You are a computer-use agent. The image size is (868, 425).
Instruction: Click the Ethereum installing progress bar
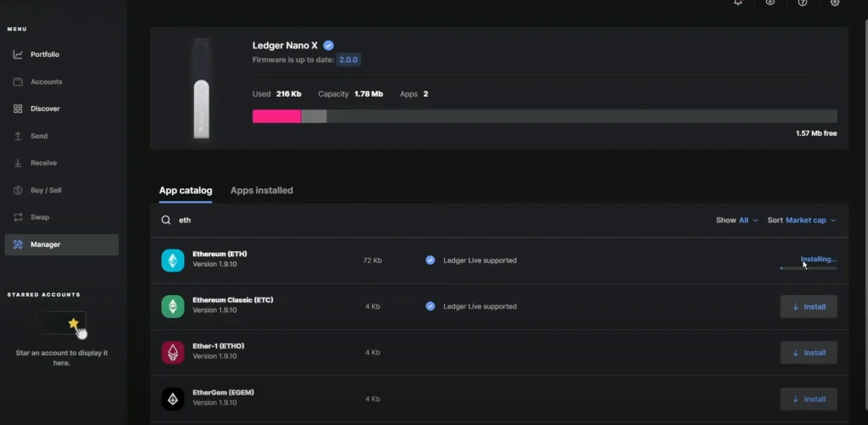[808, 268]
